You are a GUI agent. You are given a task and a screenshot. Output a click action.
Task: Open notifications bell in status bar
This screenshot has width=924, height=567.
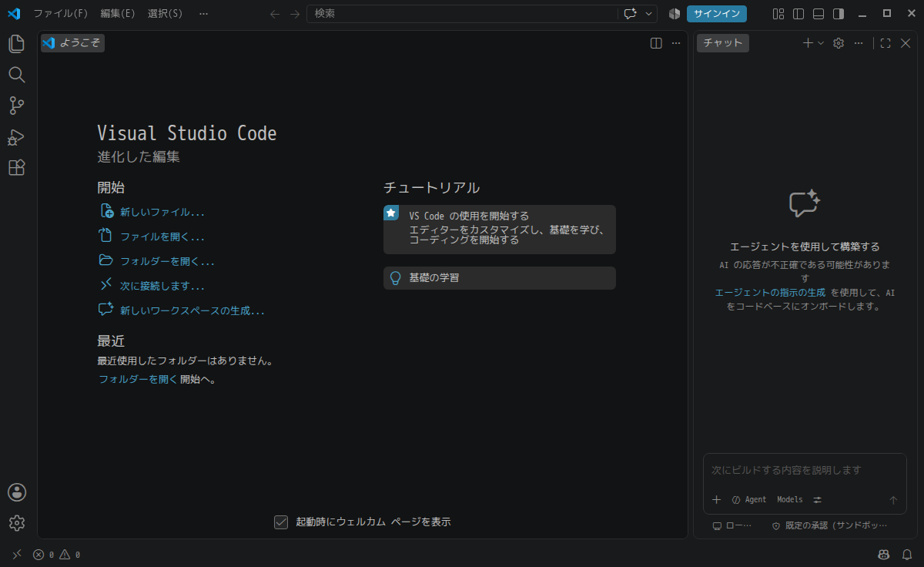[907, 555]
